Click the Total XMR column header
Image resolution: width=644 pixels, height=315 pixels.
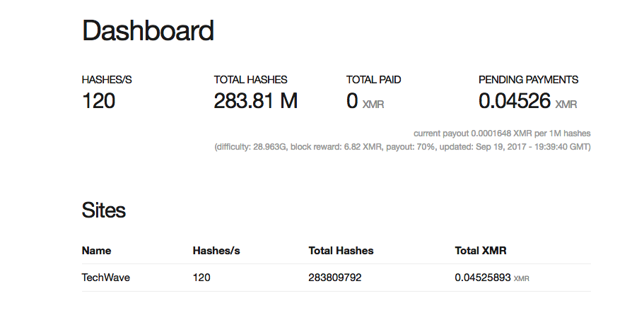[x=480, y=251]
